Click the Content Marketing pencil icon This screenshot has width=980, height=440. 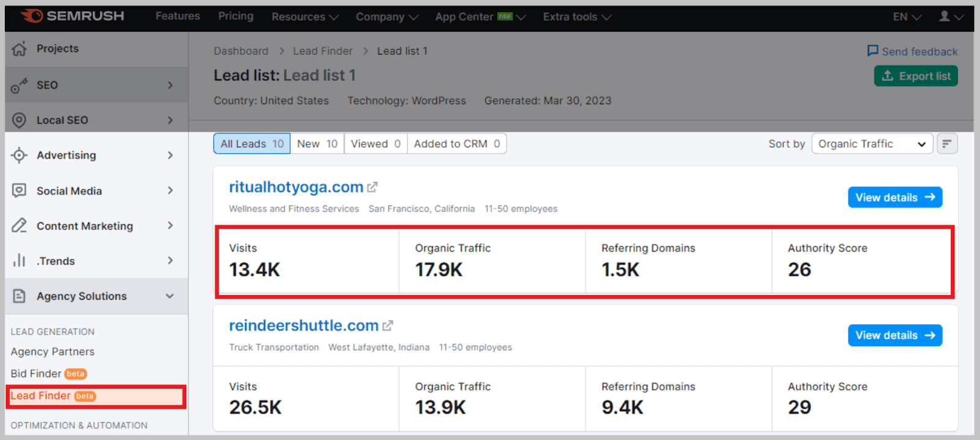point(19,226)
